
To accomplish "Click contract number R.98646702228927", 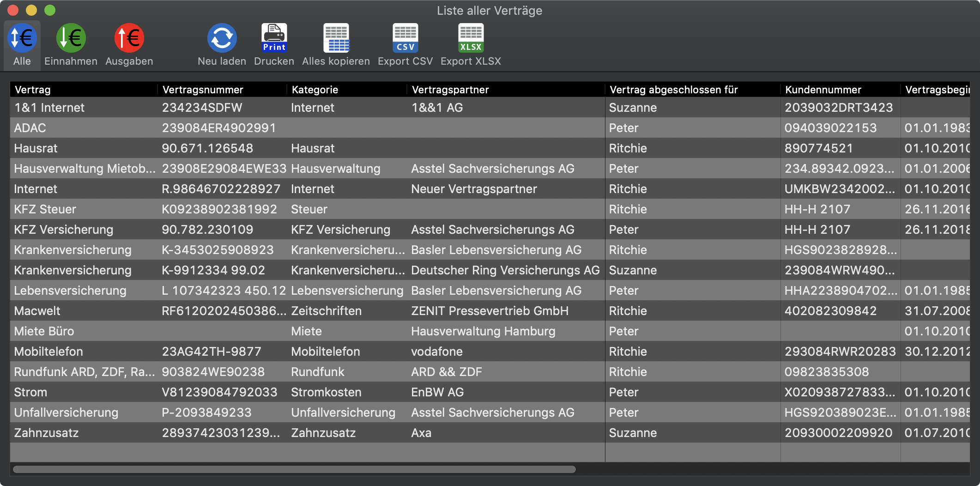I will click(221, 189).
